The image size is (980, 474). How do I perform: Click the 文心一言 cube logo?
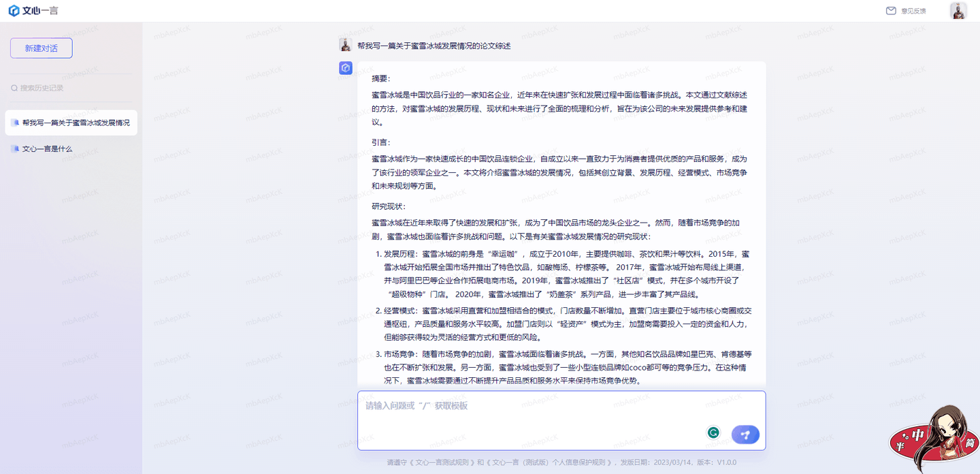pos(14,11)
